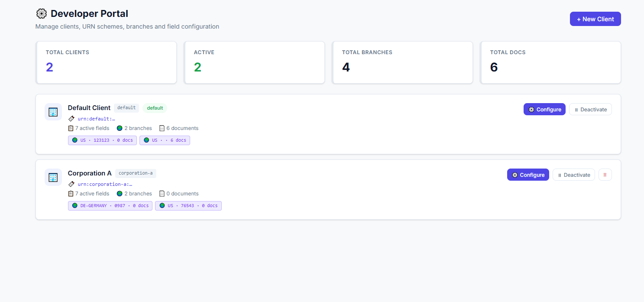This screenshot has width=644, height=302.
Task: Click the 'corporation-a' slug badge
Action: (136, 173)
